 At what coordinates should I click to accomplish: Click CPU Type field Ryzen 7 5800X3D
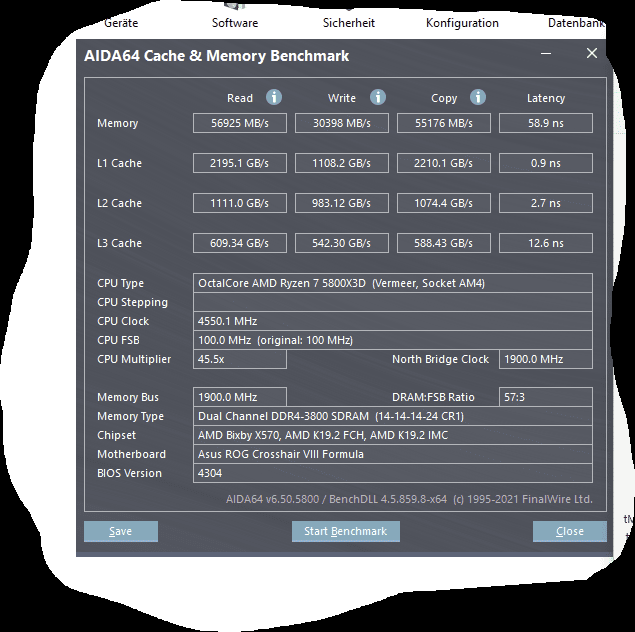tap(393, 283)
